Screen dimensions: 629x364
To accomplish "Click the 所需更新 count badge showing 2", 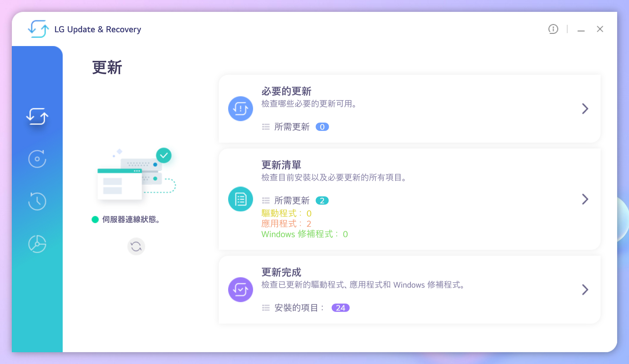I will (322, 201).
